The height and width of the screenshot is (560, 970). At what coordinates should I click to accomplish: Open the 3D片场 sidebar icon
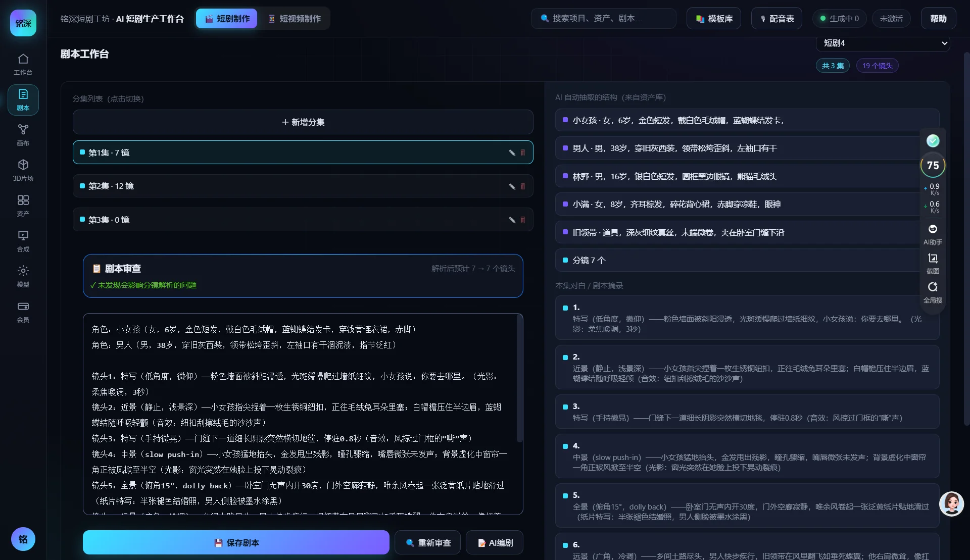(23, 171)
